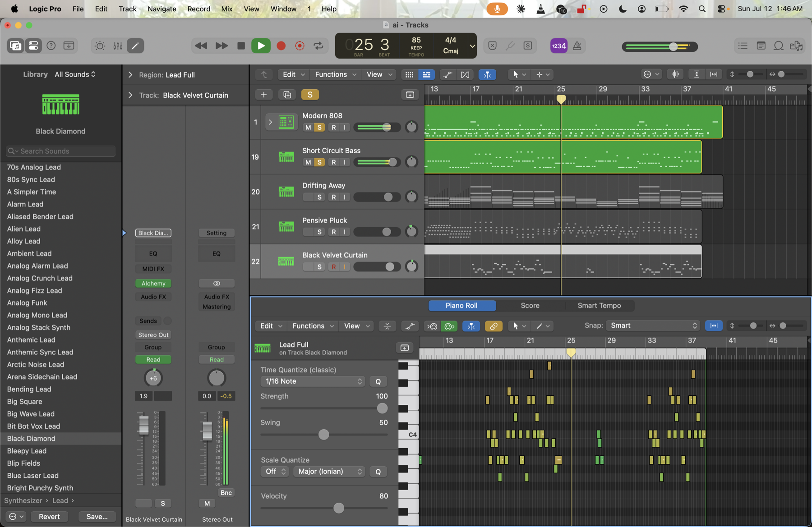This screenshot has height=527, width=812.
Task: Unsolo the Short Circuit Bass track
Action: (319, 162)
